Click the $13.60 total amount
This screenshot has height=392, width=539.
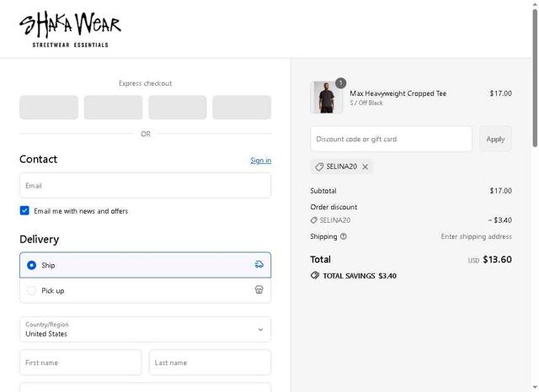click(x=497, y=259)
